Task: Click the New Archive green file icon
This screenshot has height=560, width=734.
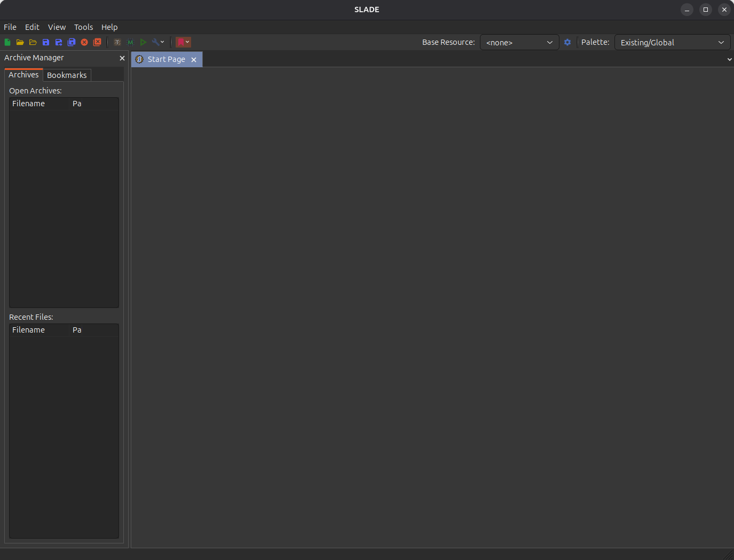Action: click(x=7, y=42)
